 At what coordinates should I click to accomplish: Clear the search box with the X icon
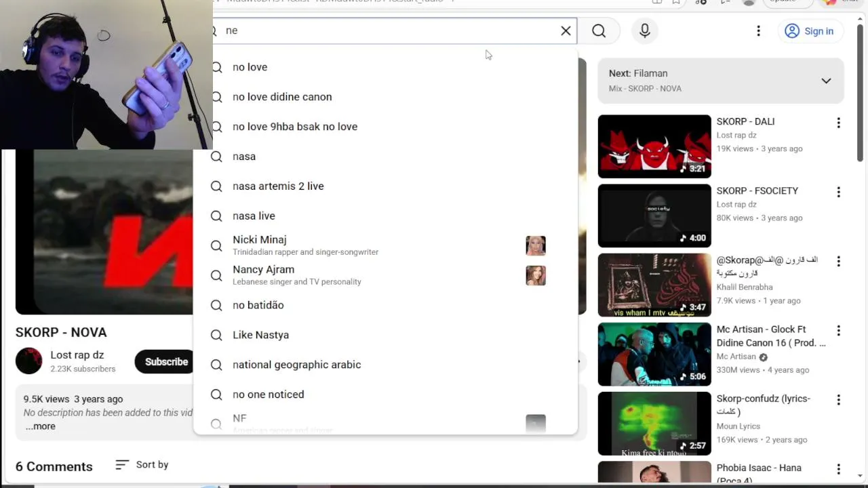566,30
